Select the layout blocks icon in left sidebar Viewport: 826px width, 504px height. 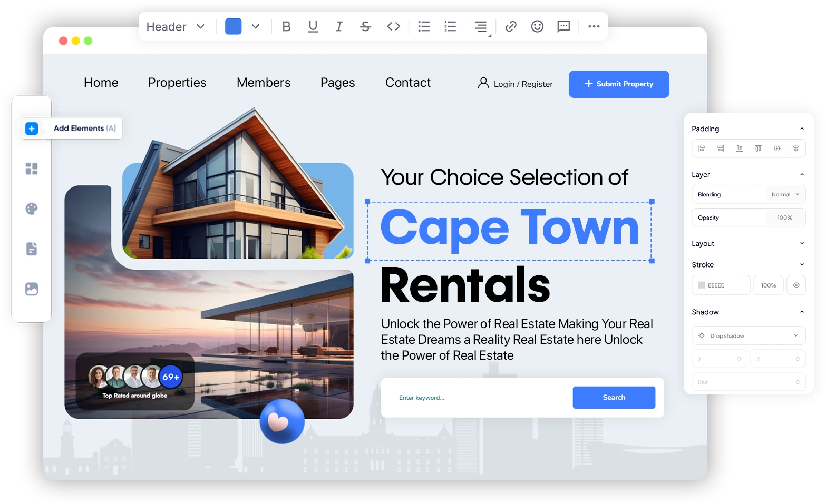pyautogui.click(x=32, y=169)
